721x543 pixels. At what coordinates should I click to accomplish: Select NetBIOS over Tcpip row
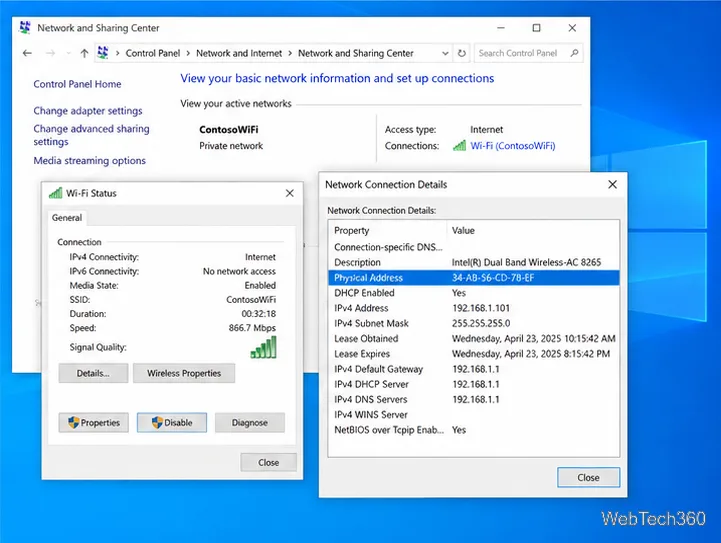click(x=474, y=429)
